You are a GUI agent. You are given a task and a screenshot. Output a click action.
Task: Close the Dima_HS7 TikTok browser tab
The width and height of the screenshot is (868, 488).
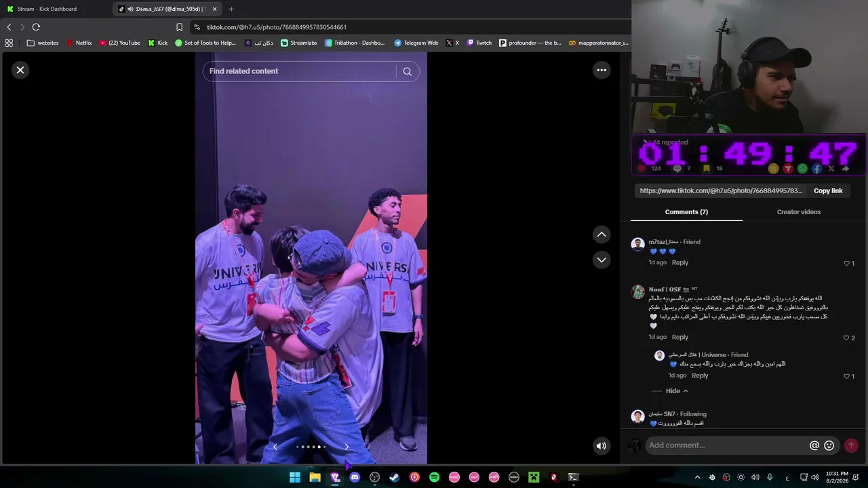214,9
